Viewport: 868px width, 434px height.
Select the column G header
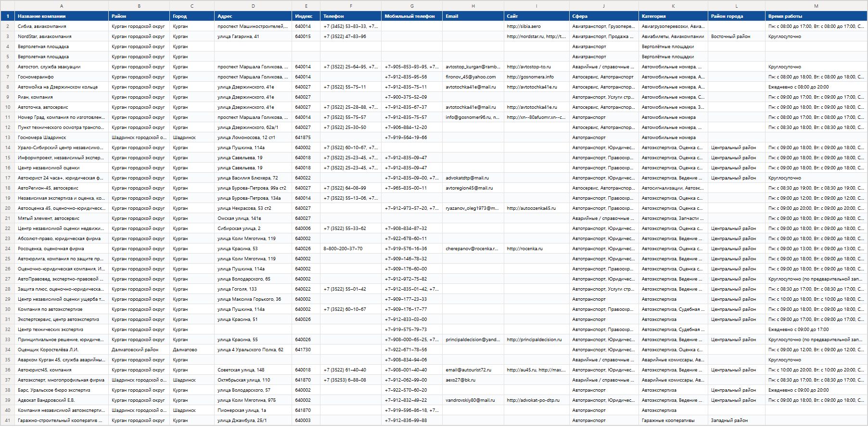(x=412, y=6)
